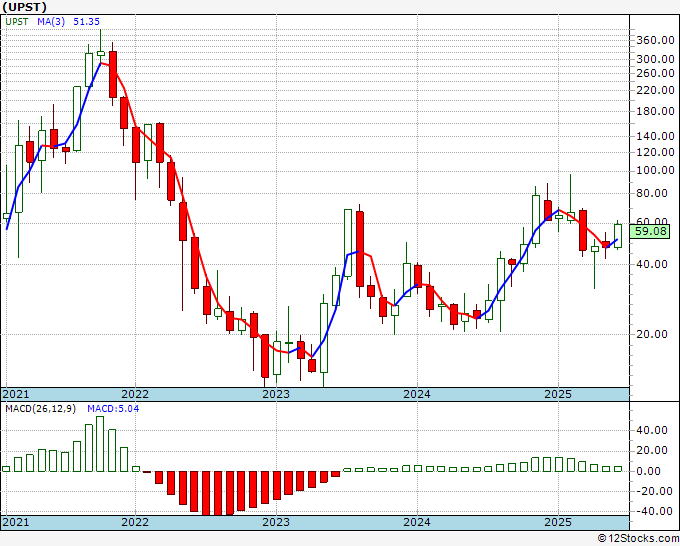The width and height of the screenshot is (680, 546).
Task: Click the 2023 label on MACD axis
Action: [x=276, y=522]
